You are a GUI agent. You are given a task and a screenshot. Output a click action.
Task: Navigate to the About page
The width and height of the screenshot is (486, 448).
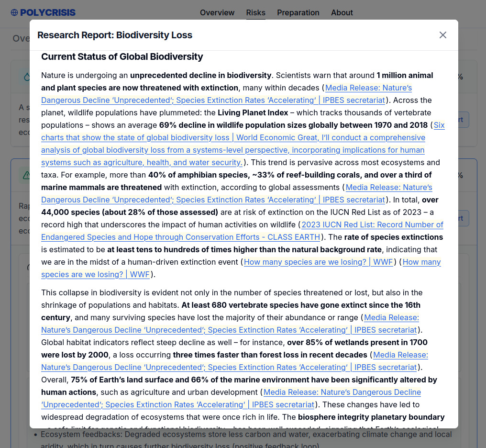[342, 12]
